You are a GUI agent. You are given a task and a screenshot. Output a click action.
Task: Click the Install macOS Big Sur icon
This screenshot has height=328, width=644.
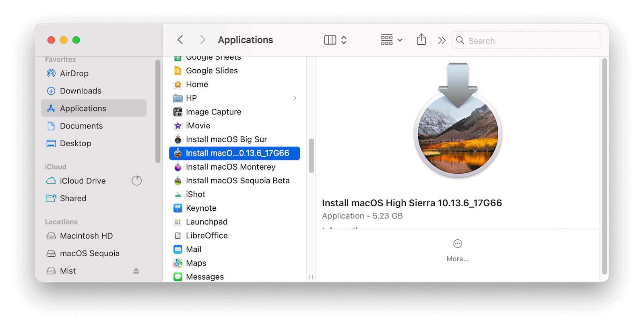tap(178, 139)
